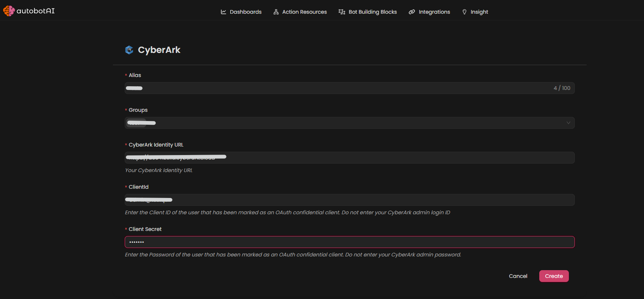This screenshot has width=644, height=299.
Task: Select the Insight menu item
Action: tap(479, 12)
